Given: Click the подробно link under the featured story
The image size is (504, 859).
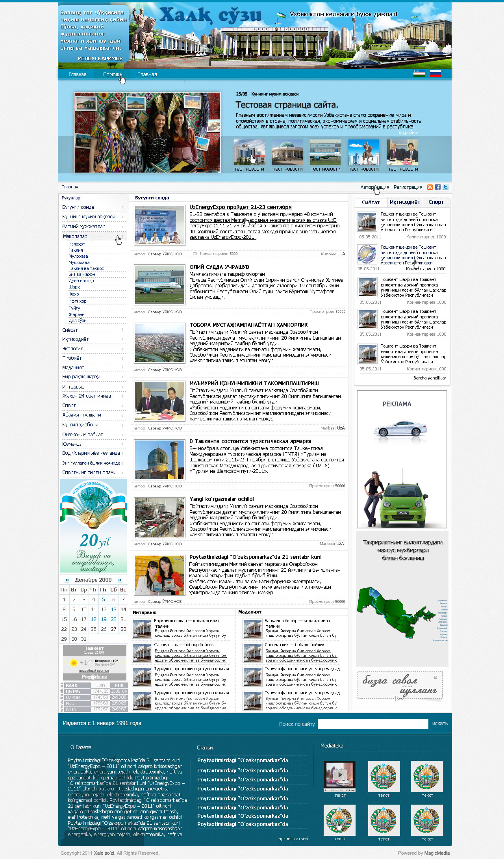Looking at the screenshot, I should (407, 133).
